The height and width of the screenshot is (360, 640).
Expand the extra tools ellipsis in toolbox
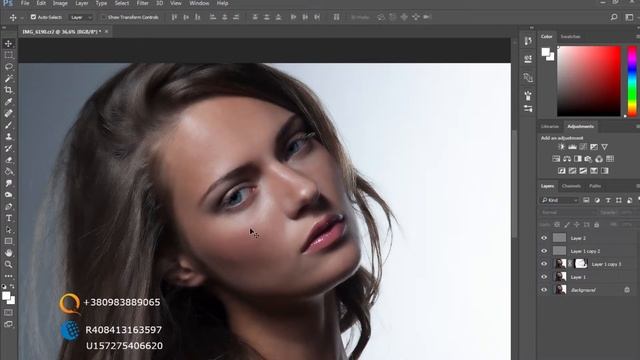click(x=8, y=276)
